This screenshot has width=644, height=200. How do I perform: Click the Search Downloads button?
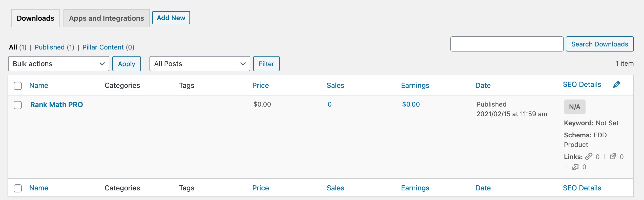coord(600,44)
